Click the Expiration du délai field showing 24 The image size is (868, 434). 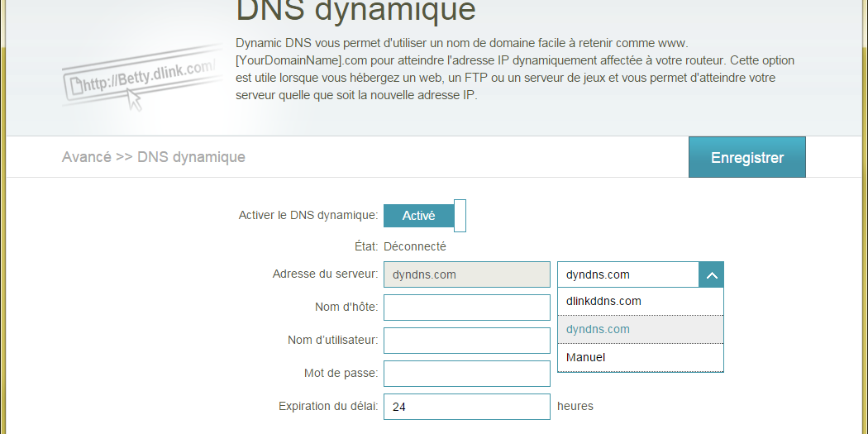(467, 407)
